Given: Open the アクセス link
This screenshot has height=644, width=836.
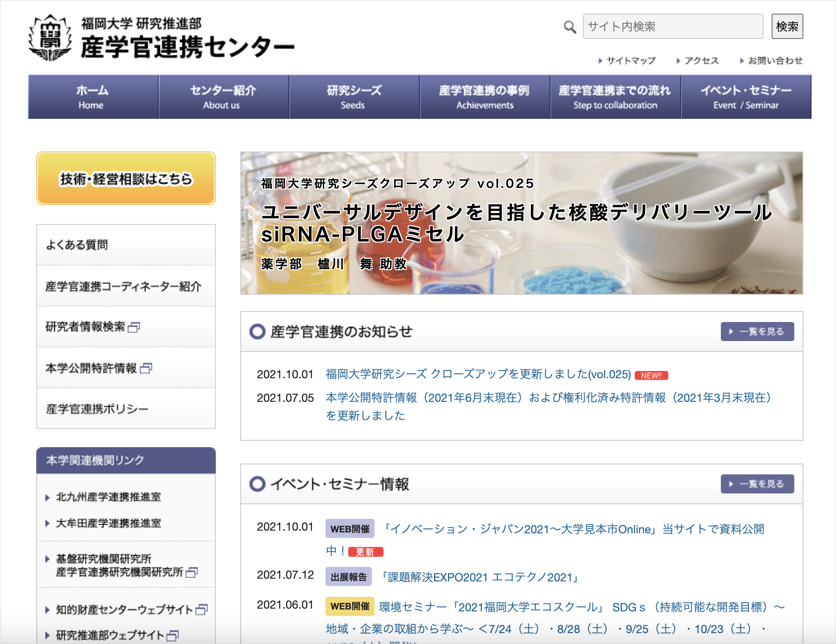Looking at the screenshot, I should [x=698, y=61].
